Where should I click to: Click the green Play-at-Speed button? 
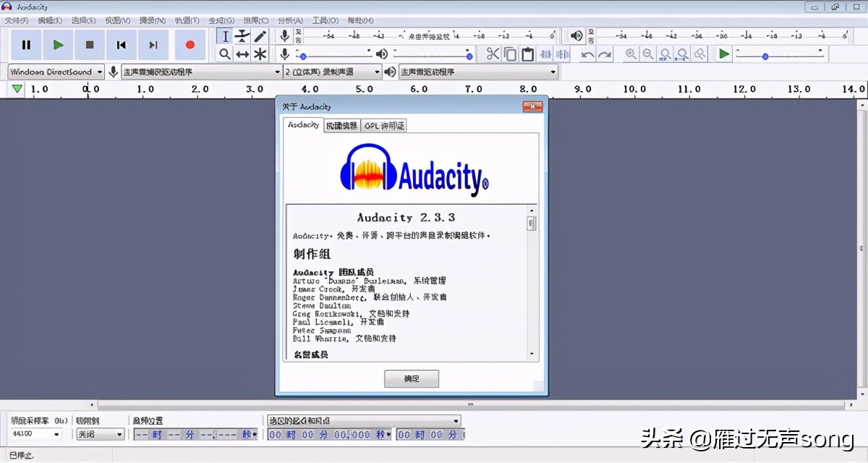coord(723,54)
